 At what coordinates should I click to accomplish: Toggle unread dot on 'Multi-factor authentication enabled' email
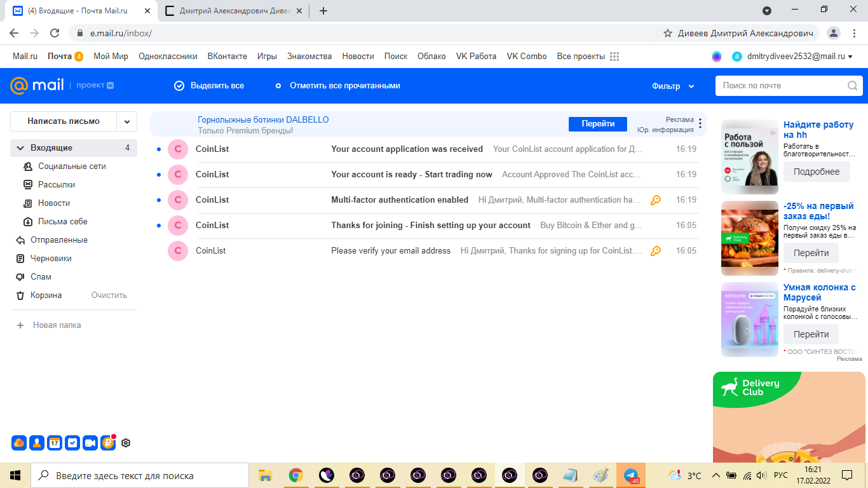tap(159, 200)
